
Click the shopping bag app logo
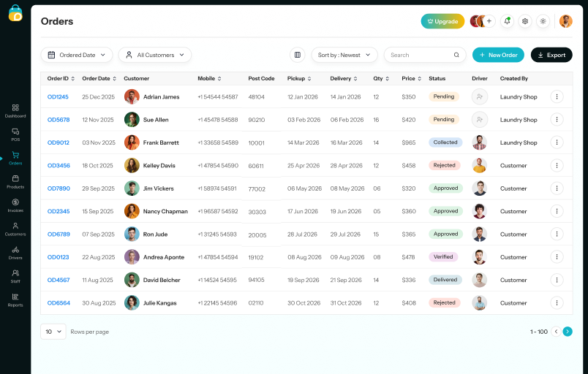click(15, 13)
